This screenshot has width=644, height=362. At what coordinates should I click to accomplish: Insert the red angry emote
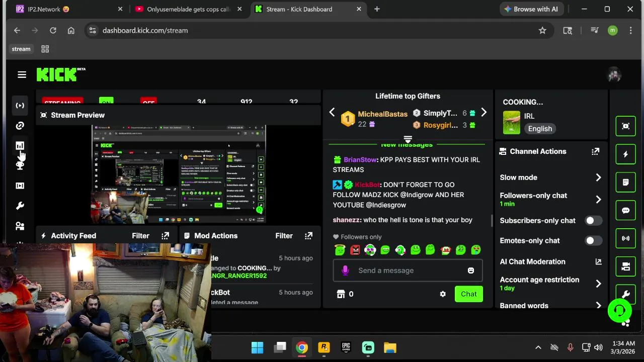355,250
